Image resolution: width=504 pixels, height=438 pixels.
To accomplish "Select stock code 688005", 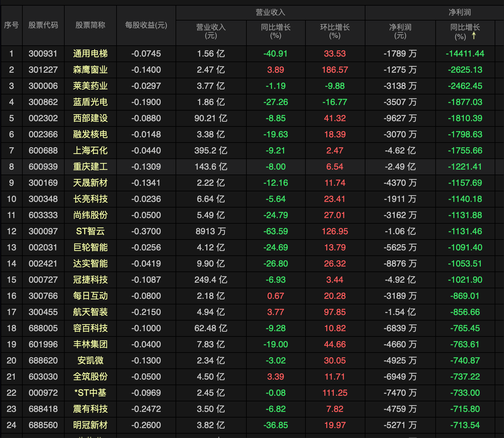I will pos(43,328).
